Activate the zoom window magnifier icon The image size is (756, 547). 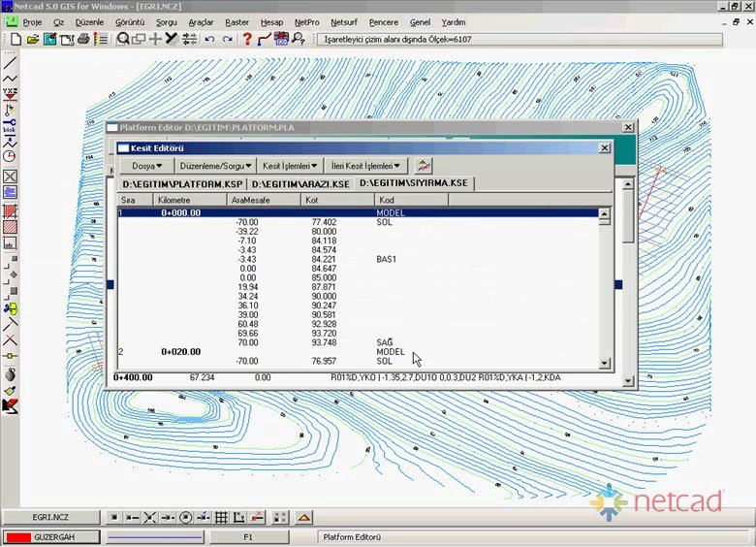[x=122, y=39]
